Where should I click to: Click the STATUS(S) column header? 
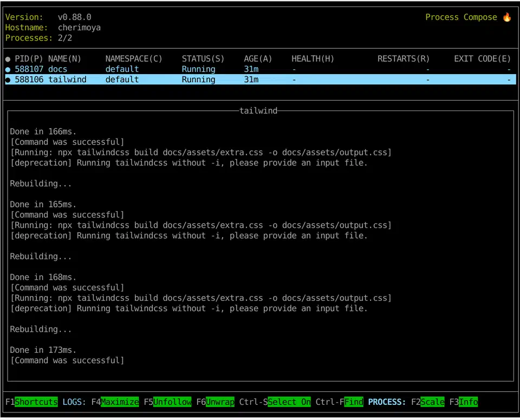pos(203,58)
